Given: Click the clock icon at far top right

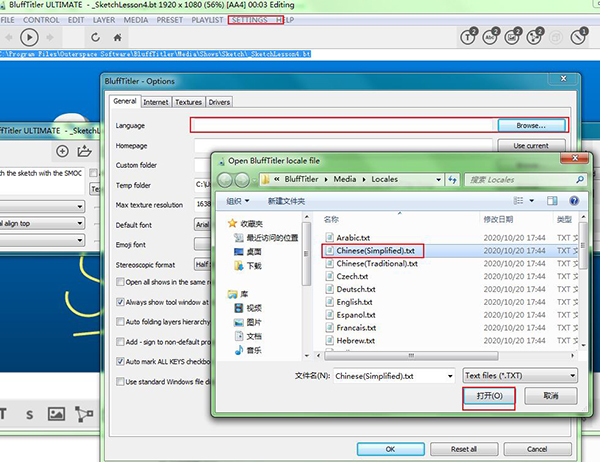Looking at the screenshot, I should pos(579,37).
